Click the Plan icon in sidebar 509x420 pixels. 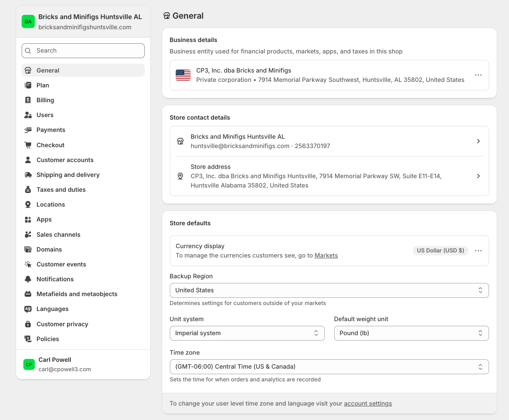28,85
